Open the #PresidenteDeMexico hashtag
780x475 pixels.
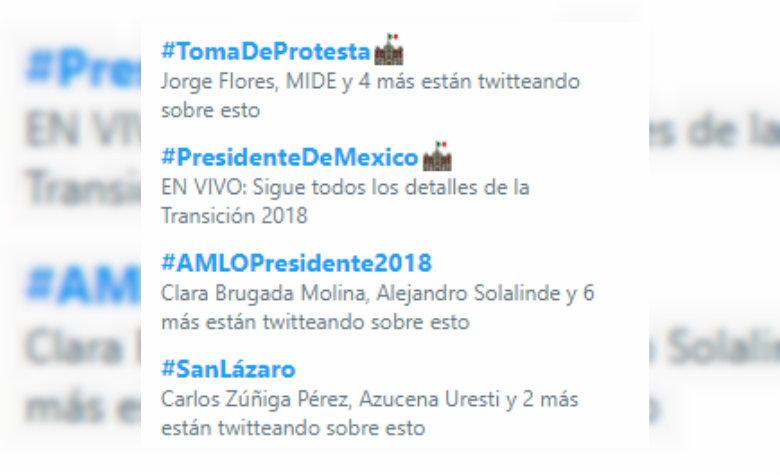tap(289, 157)
